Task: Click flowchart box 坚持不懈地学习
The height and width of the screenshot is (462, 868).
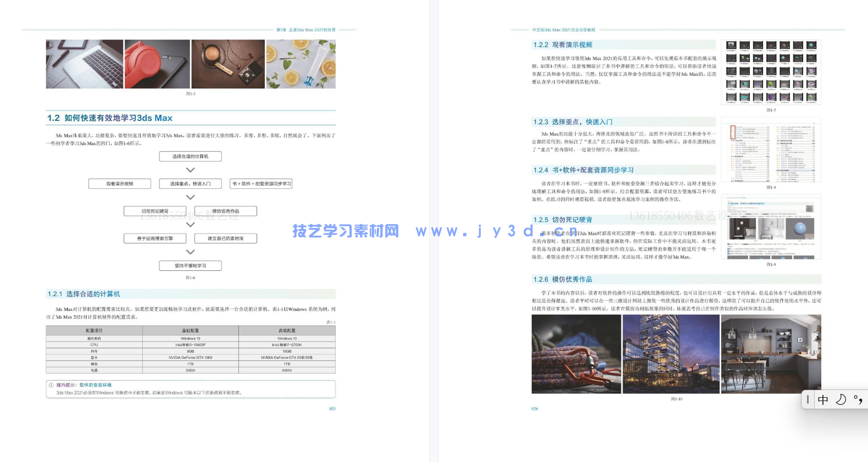Action: coord(191,266)
